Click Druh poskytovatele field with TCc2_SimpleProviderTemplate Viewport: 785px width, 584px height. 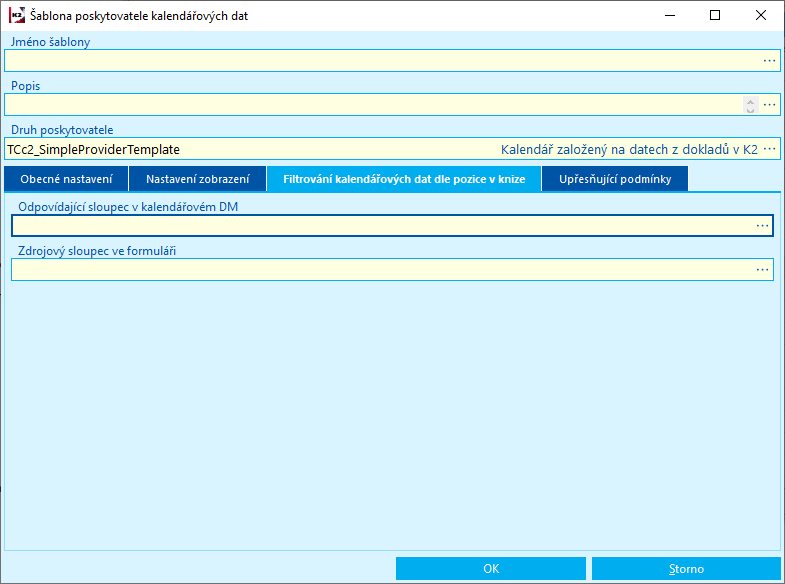(x=392, y=149)
